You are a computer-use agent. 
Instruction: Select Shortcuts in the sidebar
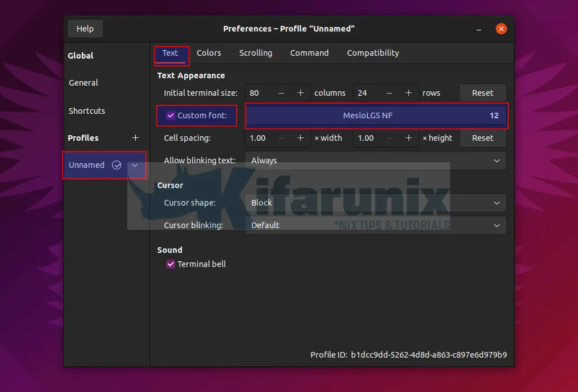(x=87, y=111)
